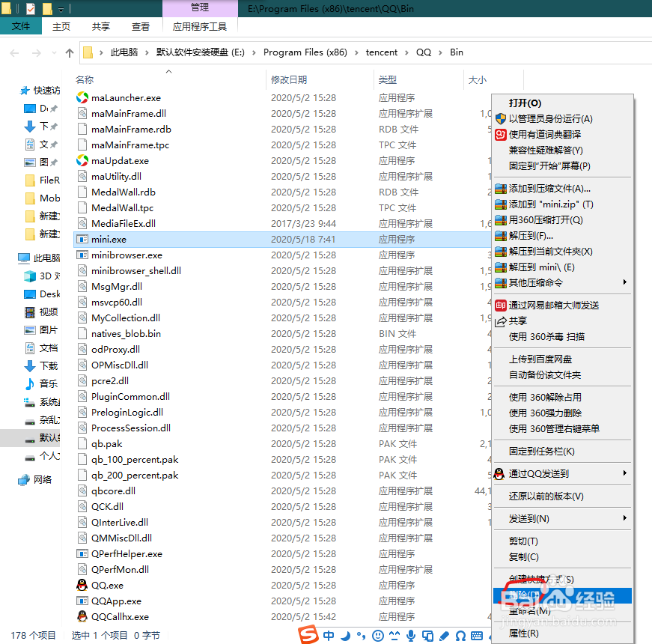The image size is (652, 644).
Task: Open the Music folder in sidebar
Action: pyautogui.click(x=42, y=383)
